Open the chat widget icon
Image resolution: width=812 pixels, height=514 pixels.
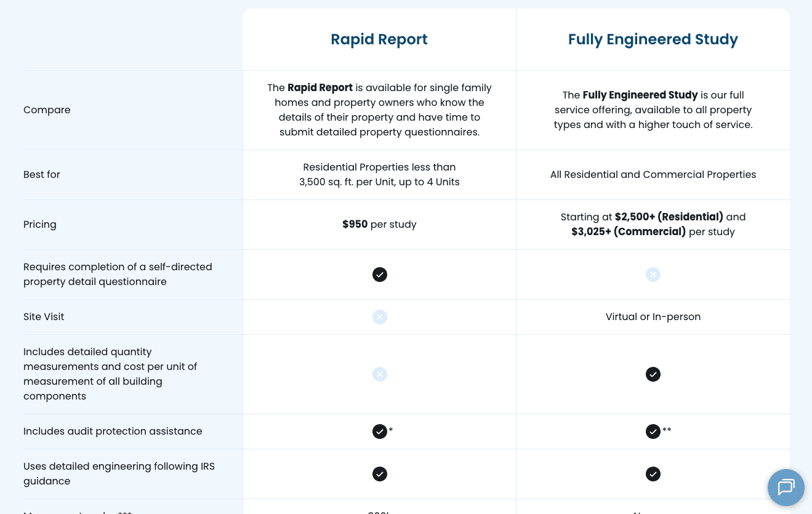[786, 488]
